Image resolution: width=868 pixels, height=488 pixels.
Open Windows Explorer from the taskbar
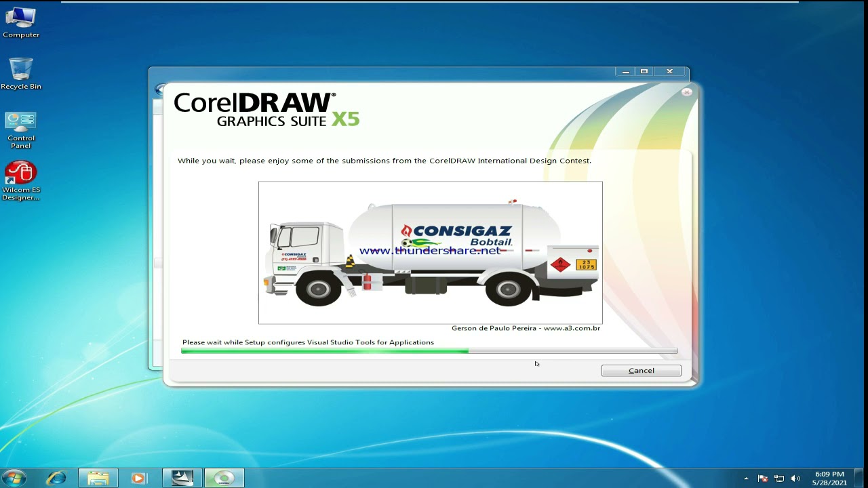click(98, 478)
